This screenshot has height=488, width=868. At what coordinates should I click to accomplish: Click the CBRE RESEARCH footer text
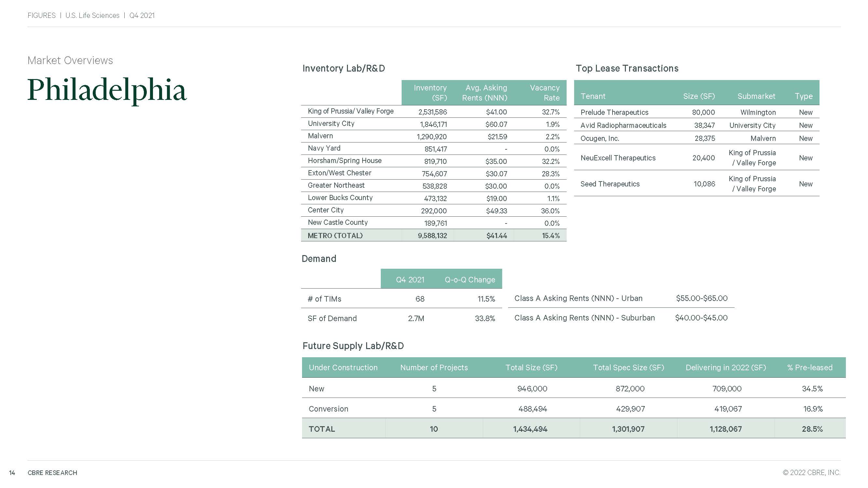tap(52, 472)
